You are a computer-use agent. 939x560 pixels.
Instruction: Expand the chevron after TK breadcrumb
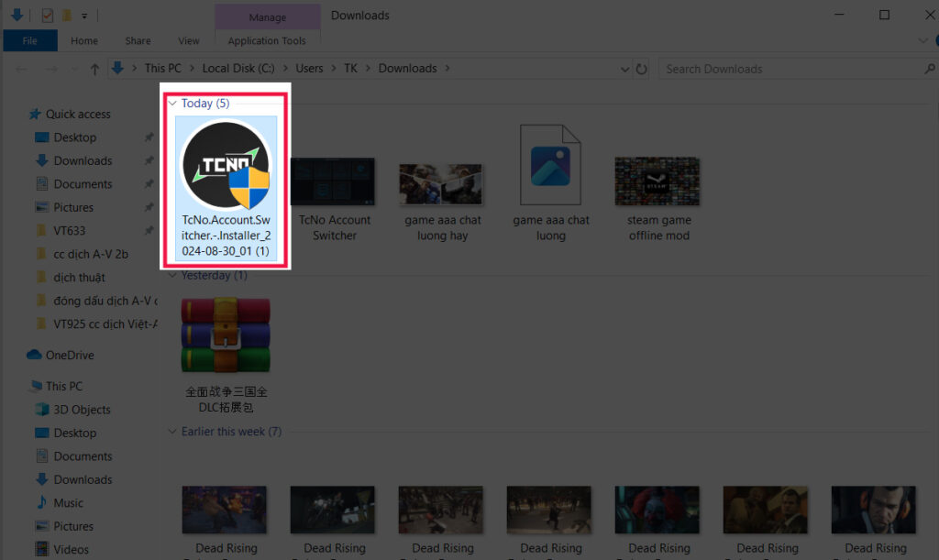pos(368,68)
